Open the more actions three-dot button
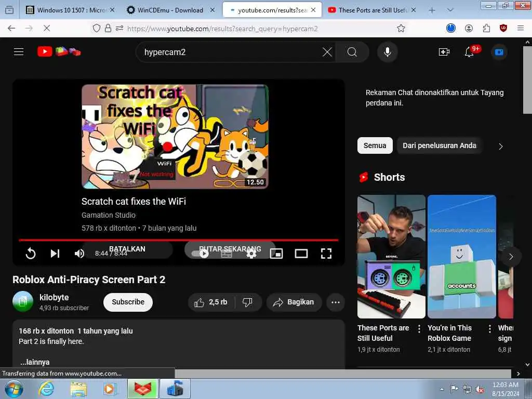Image resolution: width=532 pixels, height=399 pixels. pyautogui.click(x=336, y=302)
